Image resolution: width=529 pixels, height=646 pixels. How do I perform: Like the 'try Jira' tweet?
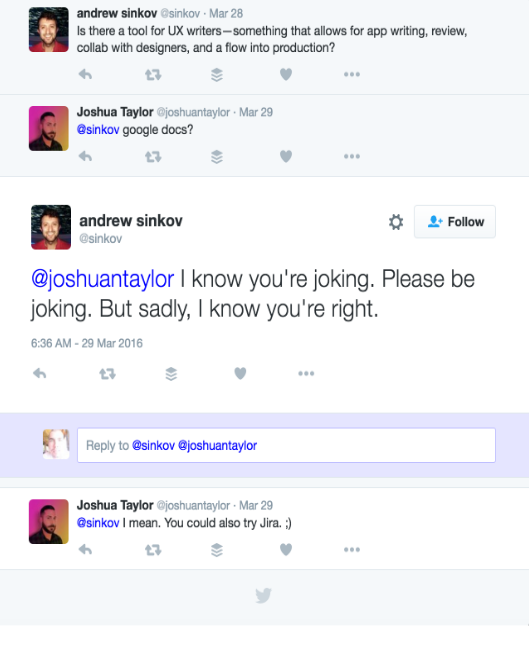(x=286, y=550)
